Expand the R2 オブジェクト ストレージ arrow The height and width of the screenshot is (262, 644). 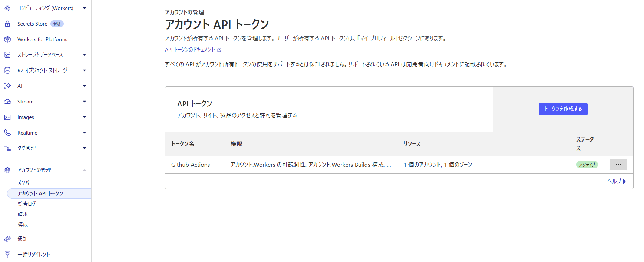coord(85,70)
